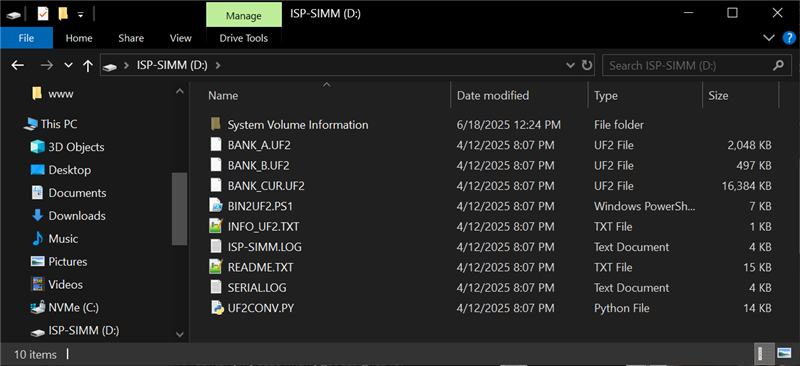
Task: Select the Manage contextual tab
Action: (244, 15)
